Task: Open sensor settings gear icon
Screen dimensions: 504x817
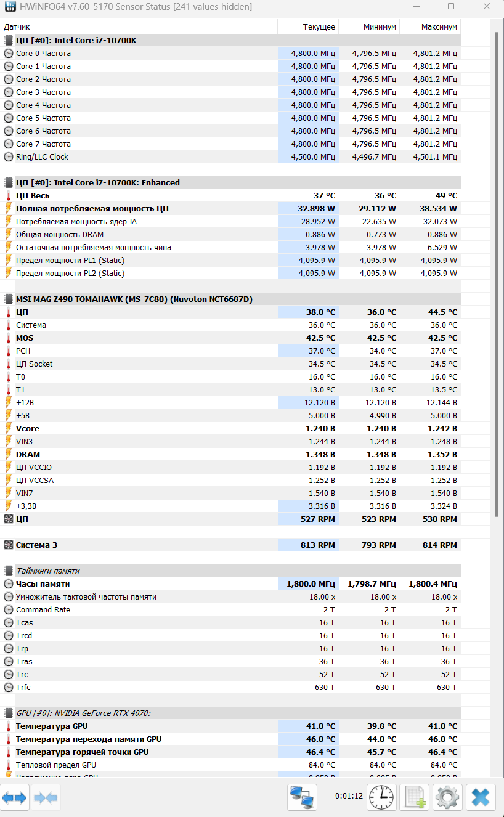Action: tap(447, 798)
